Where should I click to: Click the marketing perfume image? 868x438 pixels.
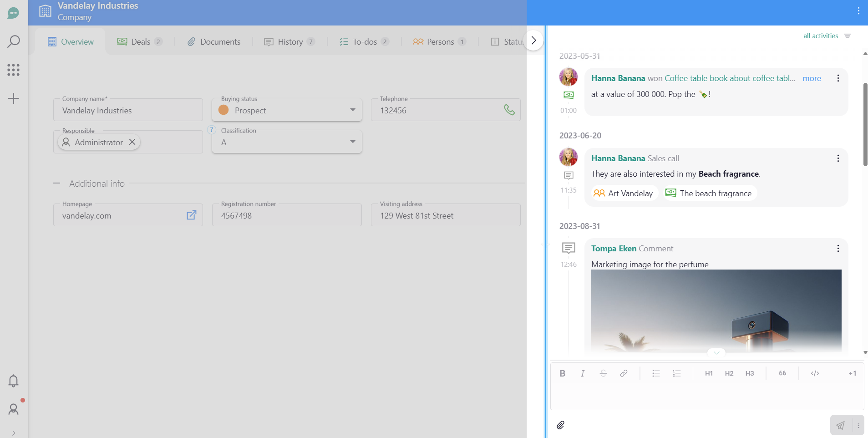[x=716, y=310]
